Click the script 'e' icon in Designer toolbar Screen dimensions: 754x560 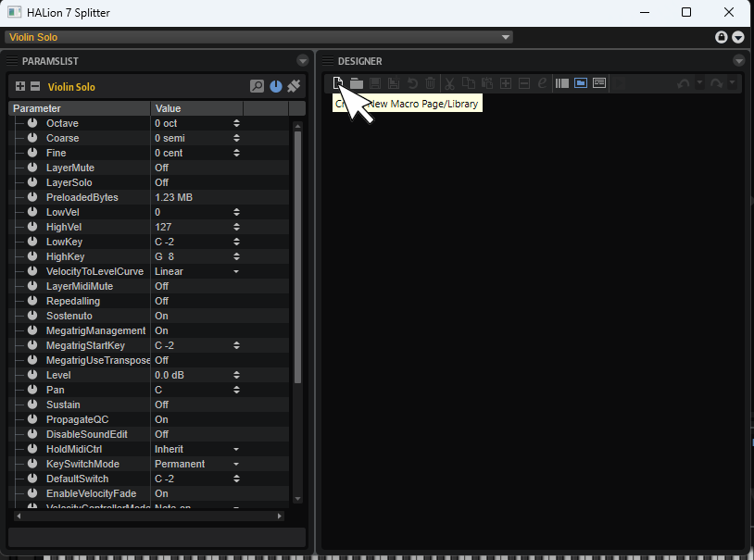(542, 83)
